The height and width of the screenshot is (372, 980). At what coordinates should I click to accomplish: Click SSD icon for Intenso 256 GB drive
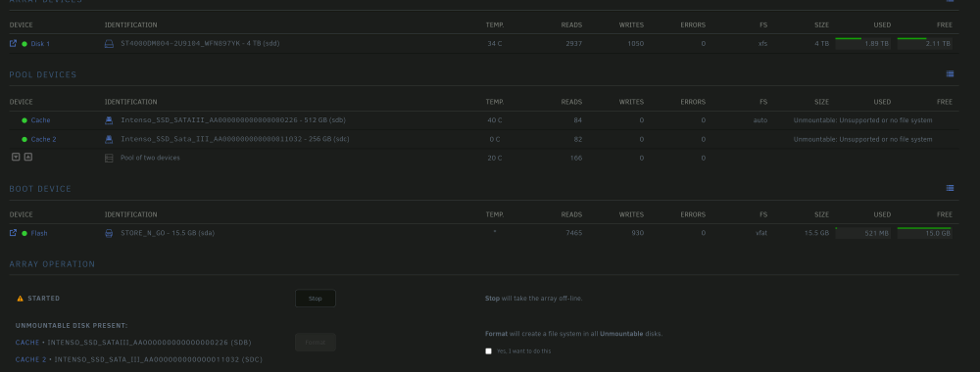[109, 139]
